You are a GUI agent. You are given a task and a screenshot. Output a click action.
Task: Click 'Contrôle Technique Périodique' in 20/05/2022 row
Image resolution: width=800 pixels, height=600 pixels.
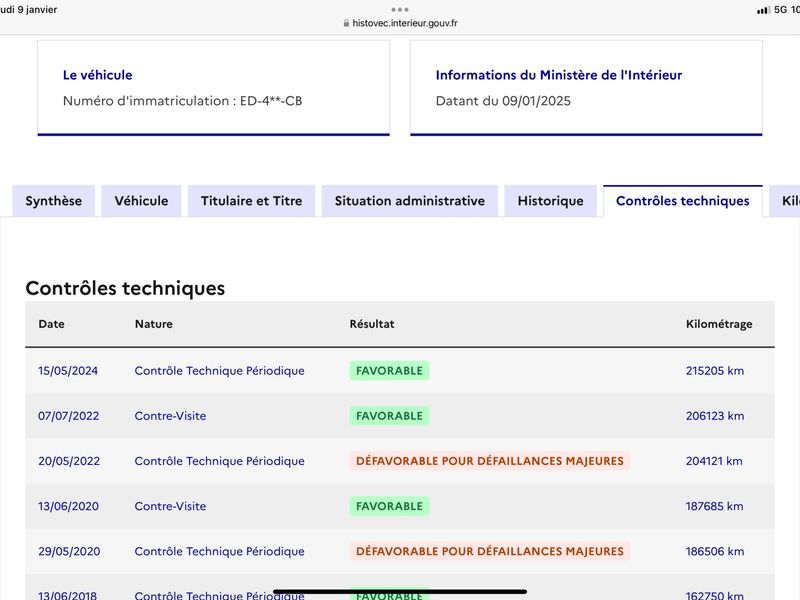[x=219, y=461]
